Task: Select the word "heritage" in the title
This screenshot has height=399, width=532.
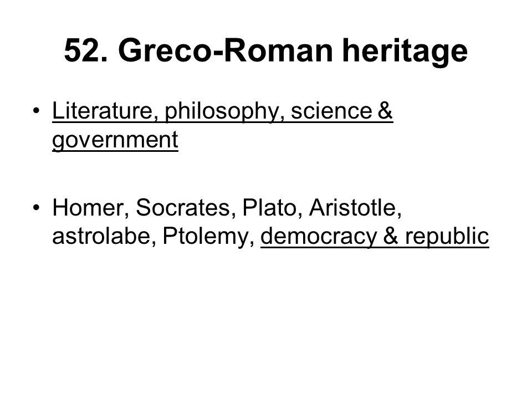Action: coord(405,52)
